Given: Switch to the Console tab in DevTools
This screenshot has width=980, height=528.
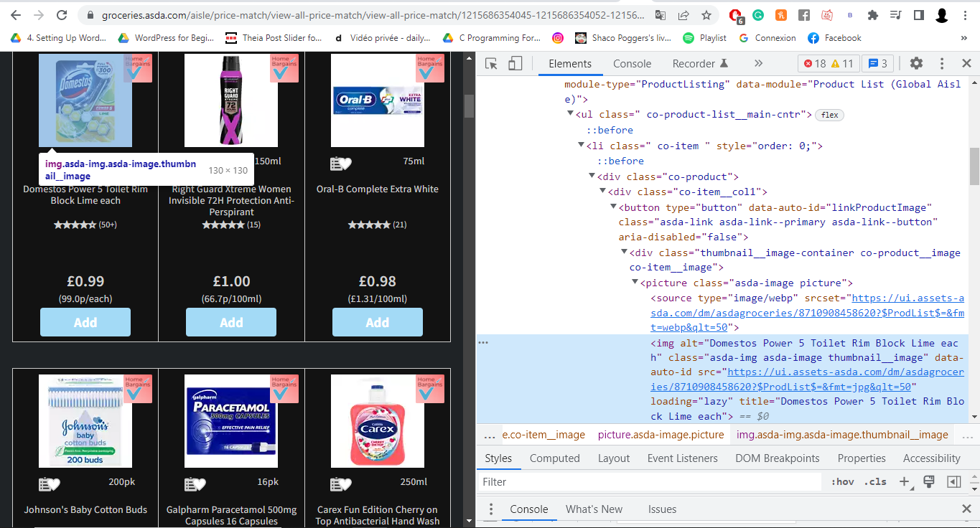Looking at the screenshot, I should pyautogui.click(x=632, y=64).
